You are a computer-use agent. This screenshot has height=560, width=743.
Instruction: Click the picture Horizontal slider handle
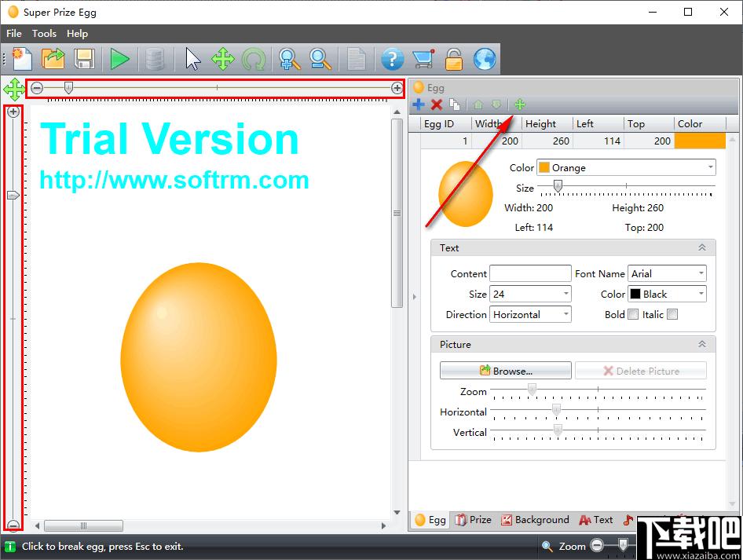pyautogui.click(x=557, y=410)
